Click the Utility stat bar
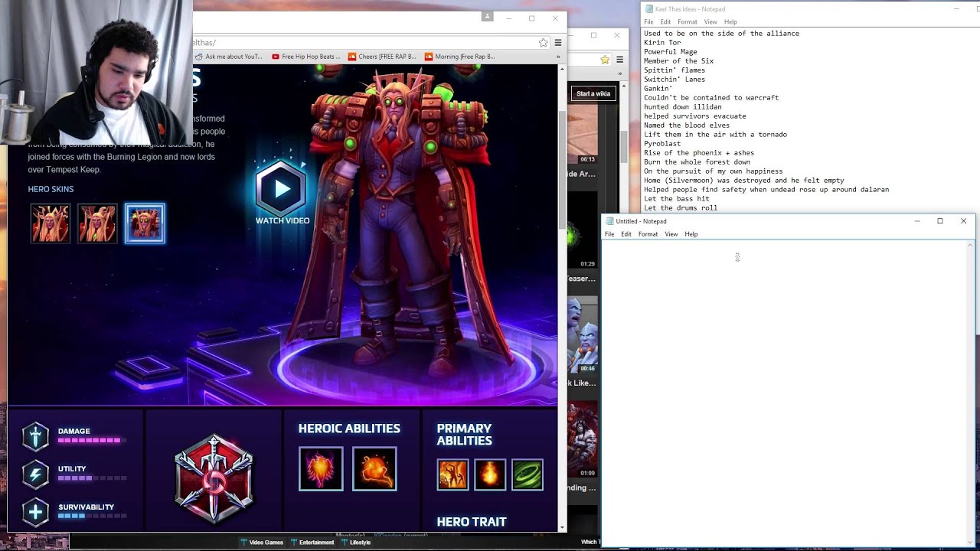Viewport: 980px width, 551px height. pos(92,478)
